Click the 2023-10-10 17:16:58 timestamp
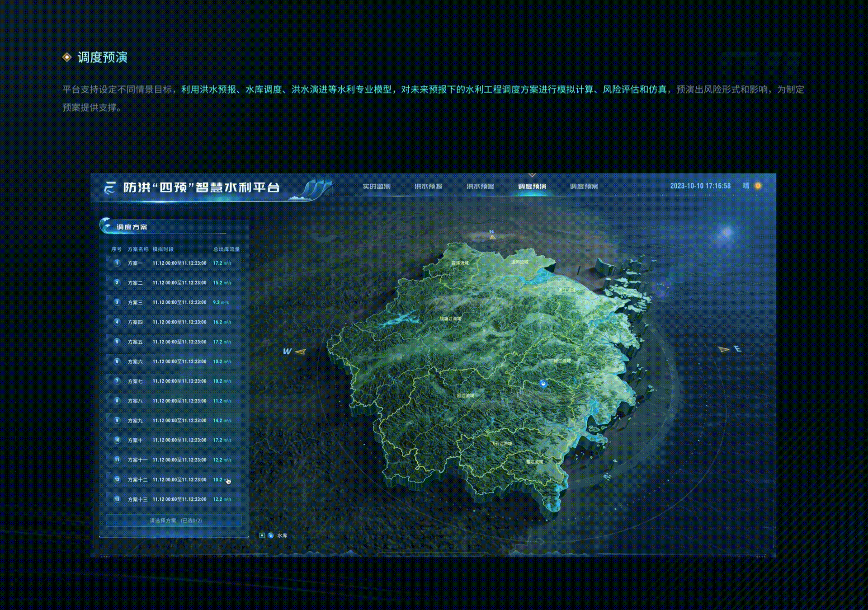The width and height of the screenshot is (868, 610). tap(700, 186)
